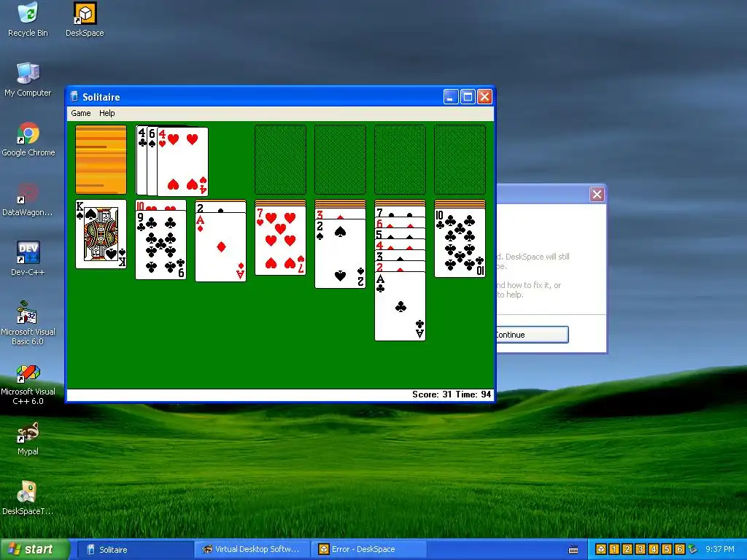Switch to Virtual Desktop Software taskbar button
The image size is (747, 560).
coord(252,550)
